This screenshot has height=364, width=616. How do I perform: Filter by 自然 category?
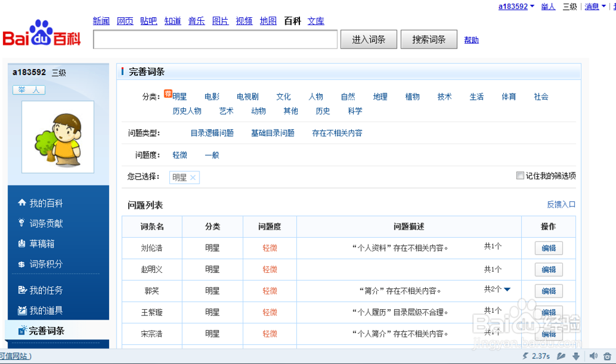[347, 97]
